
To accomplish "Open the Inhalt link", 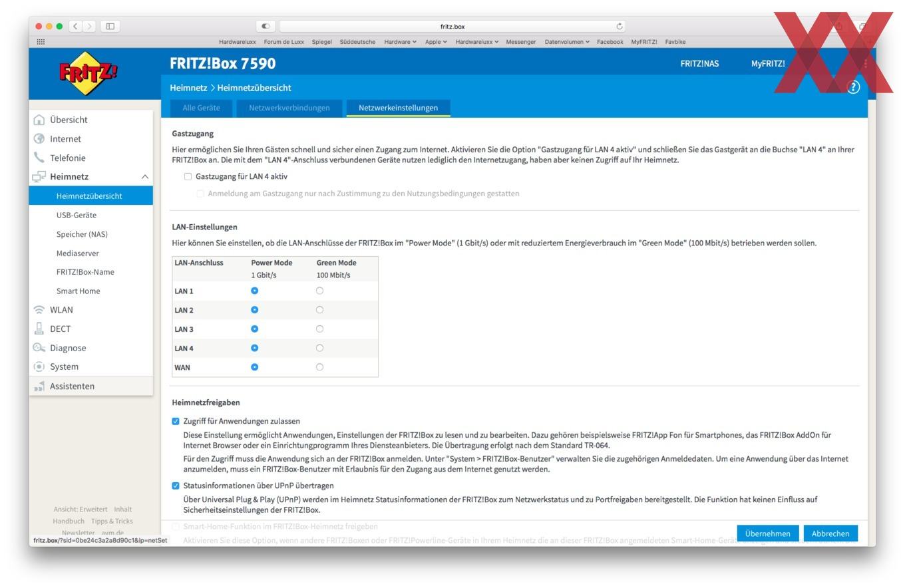I will (123, 510).
